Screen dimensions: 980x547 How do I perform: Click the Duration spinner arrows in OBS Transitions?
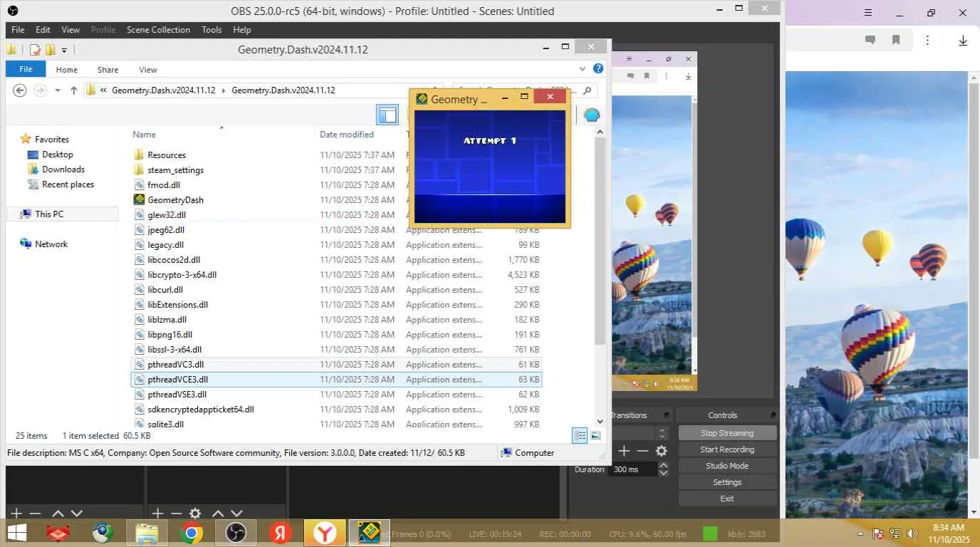(664, 469)
